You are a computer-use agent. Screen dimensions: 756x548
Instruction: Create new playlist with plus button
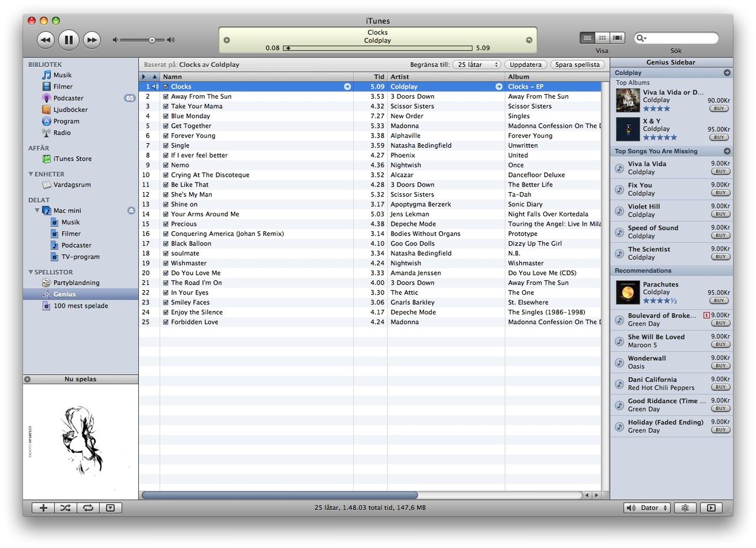point(43,508)
